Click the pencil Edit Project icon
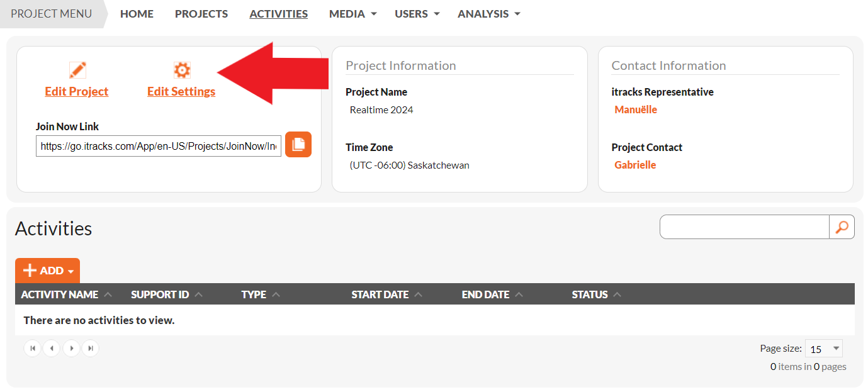 click(77, 70)
